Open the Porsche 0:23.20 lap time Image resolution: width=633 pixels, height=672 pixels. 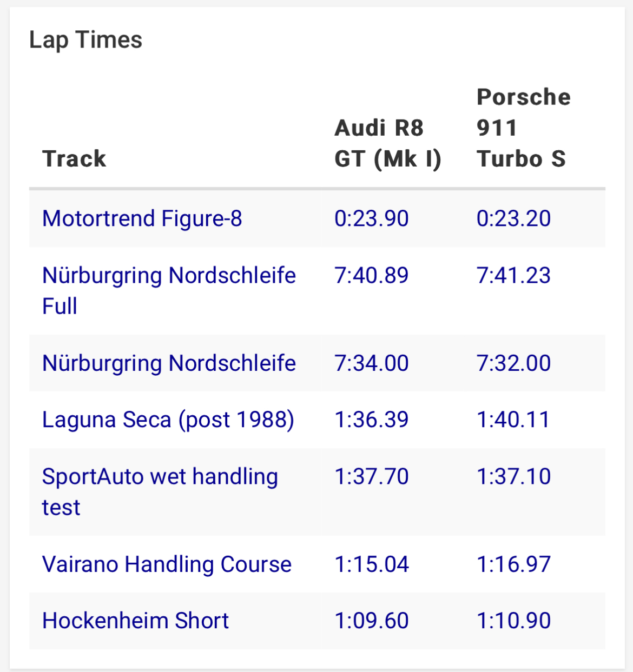click(513, 219)
